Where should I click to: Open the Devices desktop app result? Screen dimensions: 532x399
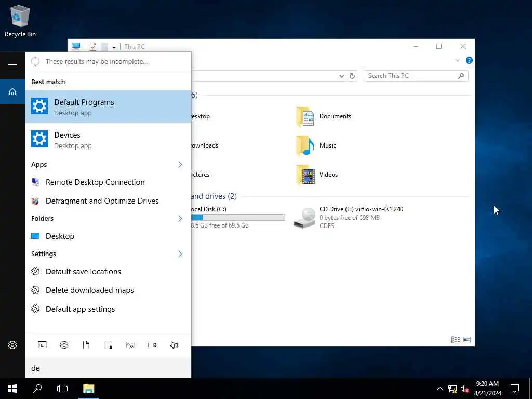108,139
